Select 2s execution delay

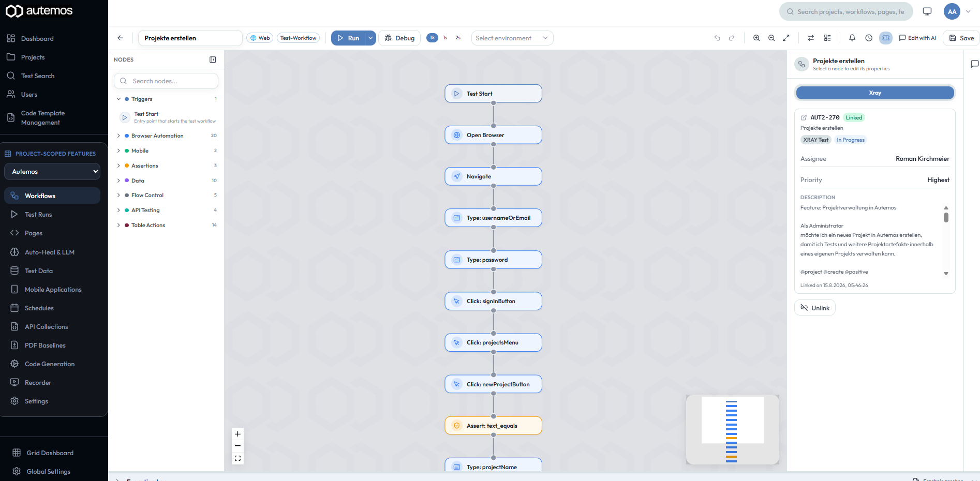click(x=458, y=38)
